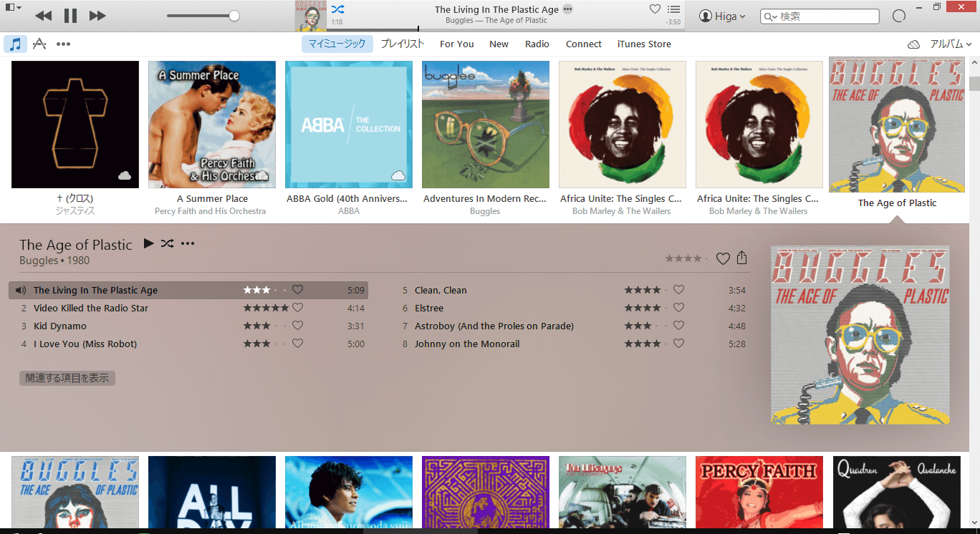The image size is (980, 534).
Task: Click the large Age of Plastic artwork
Action: click(x=860, y=335)
